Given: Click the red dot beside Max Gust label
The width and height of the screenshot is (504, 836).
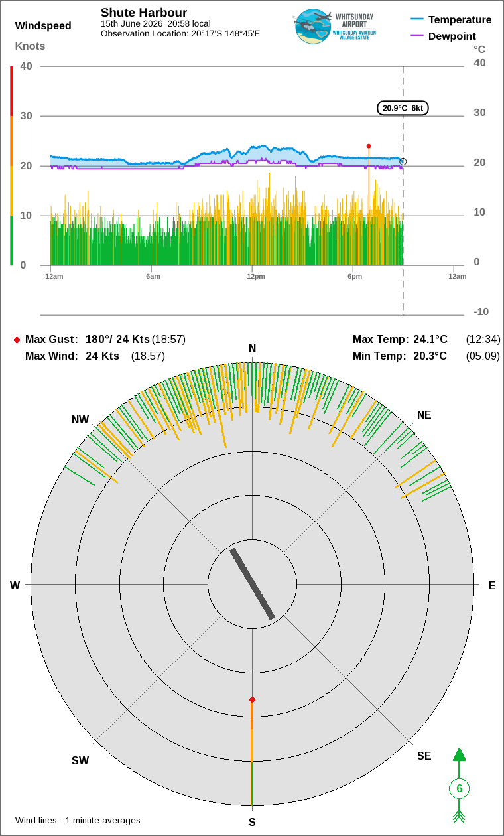Looking at the screenshot, I should 17,340.
